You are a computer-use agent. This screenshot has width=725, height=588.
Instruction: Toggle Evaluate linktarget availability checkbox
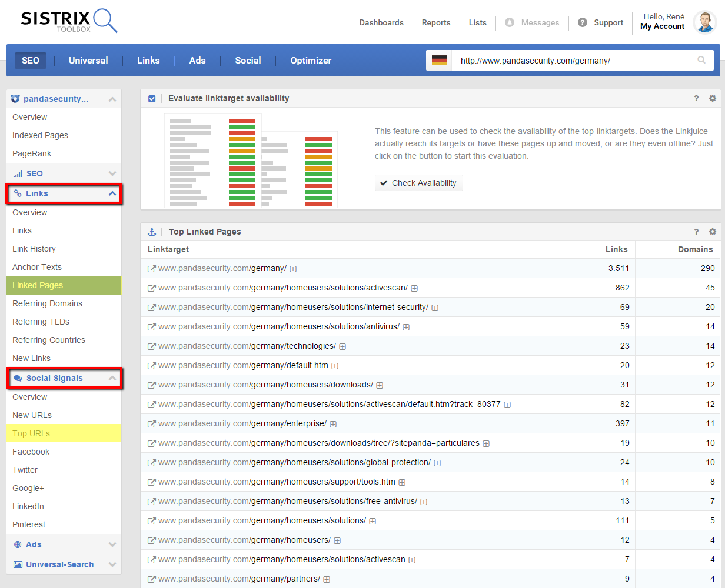pyautogui.click(x=152, y=98)
